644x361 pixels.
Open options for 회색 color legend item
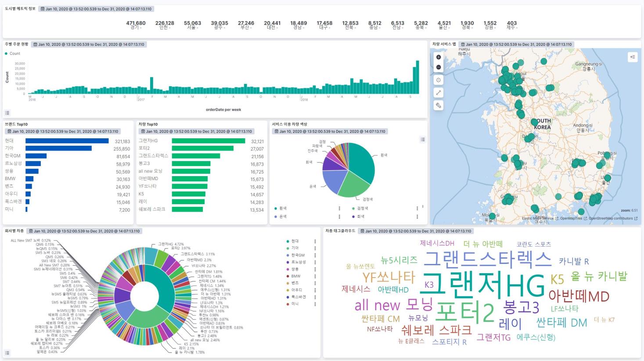pos(417,217)
